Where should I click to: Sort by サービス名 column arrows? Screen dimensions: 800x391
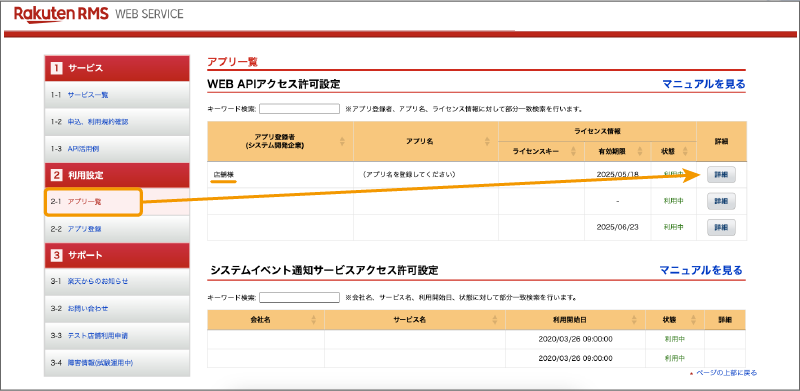pyautogui.click(x=495, y=320)
